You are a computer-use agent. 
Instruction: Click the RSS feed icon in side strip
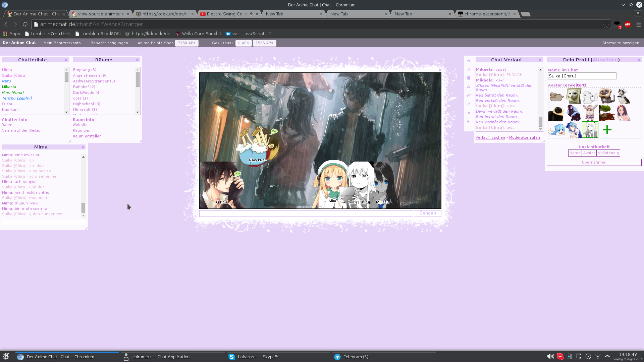point(469,104)
